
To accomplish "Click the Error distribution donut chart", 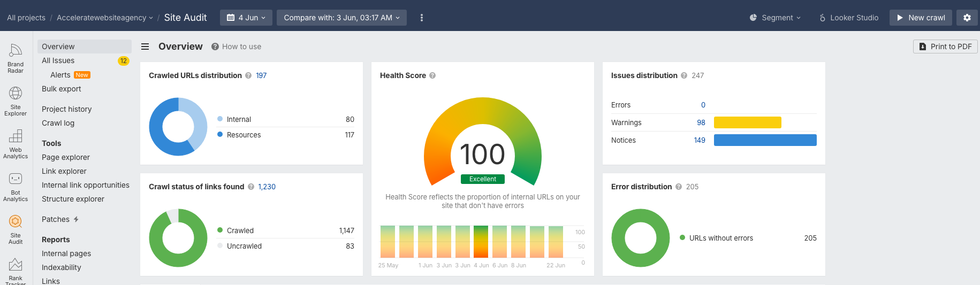I will (641, 238).
